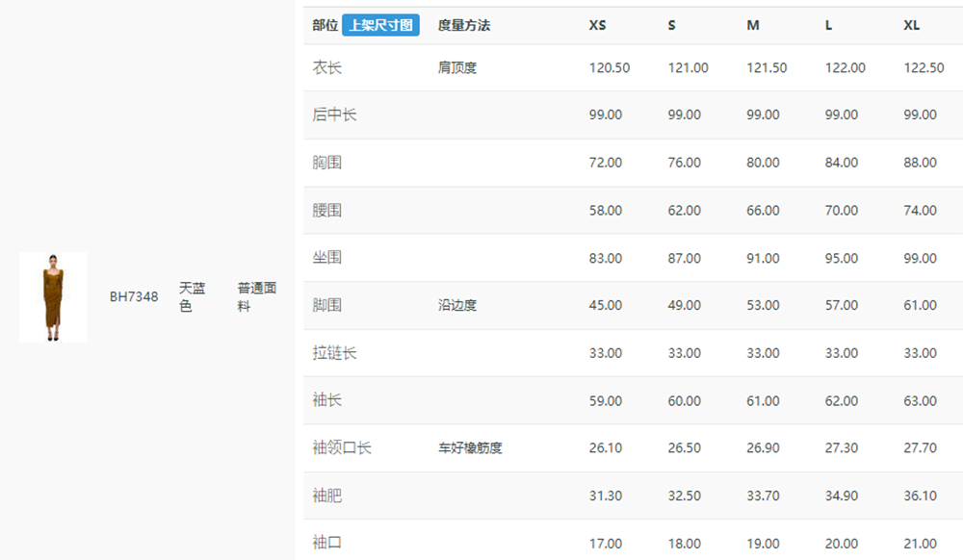Screen dimensions: 963x560
Task: Click the 26.10 value in 袖领口长 row
Action: [x=606, y=447]
